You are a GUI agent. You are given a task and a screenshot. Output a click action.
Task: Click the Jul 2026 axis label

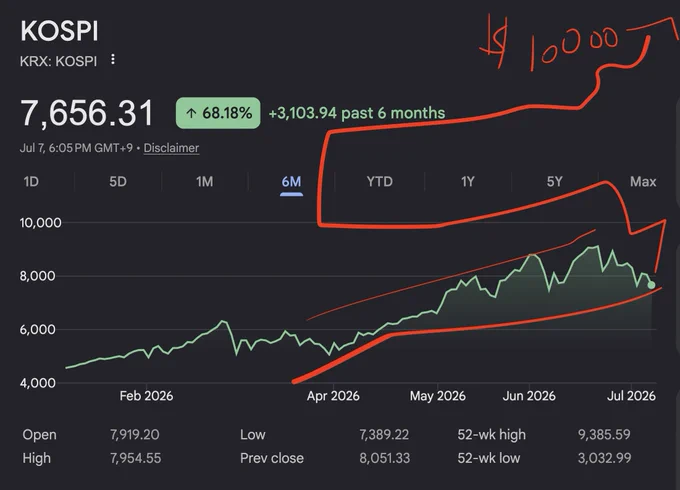click(631, 396)
